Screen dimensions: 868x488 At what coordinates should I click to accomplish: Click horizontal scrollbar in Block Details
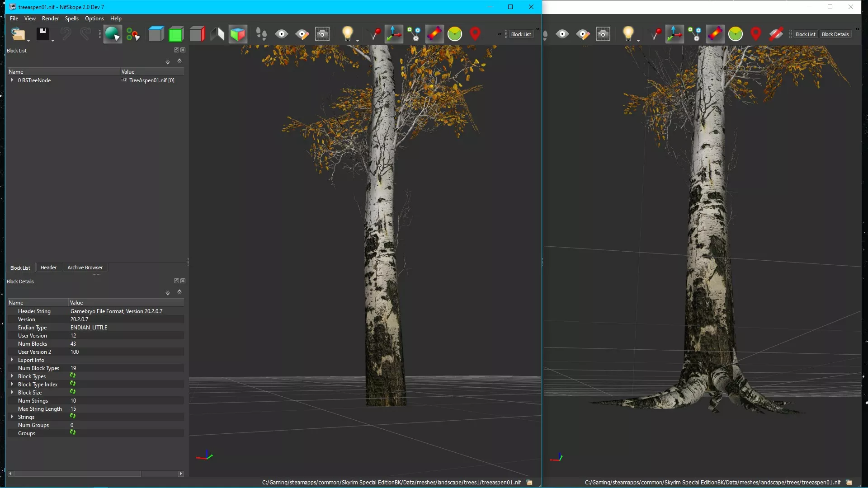77,474
